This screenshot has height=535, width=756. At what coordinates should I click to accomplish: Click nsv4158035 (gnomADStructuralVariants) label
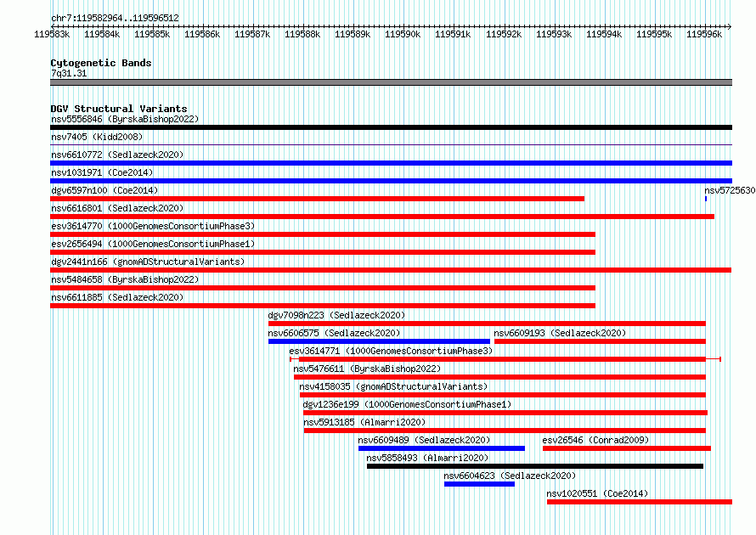click(393, 386)
